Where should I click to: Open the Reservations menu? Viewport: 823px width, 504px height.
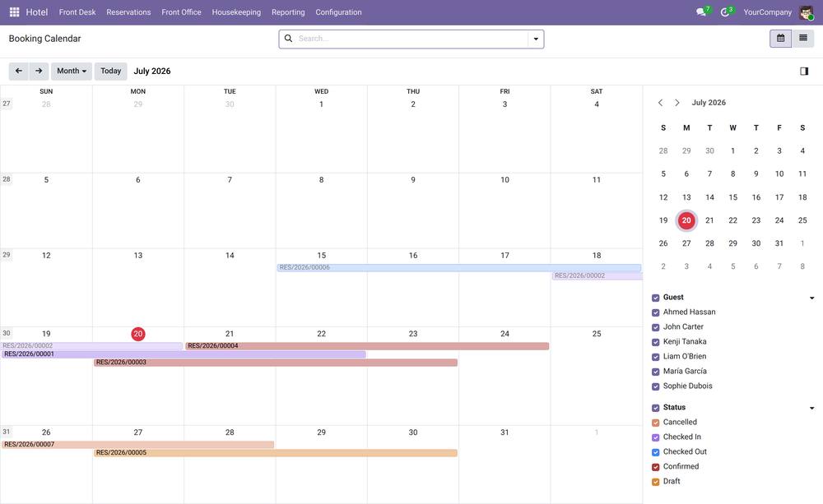point(128,12)
